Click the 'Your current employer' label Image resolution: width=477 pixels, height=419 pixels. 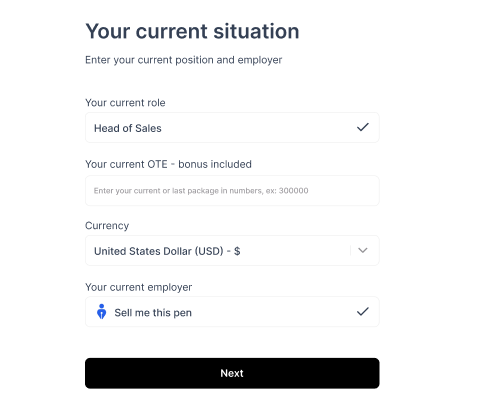[x=139, y=287]
